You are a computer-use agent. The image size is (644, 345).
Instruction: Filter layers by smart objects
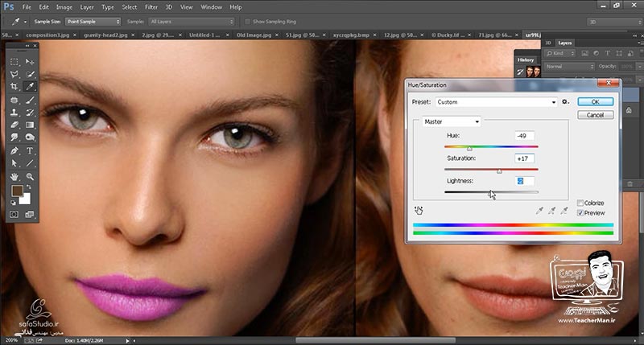(x=630, y=53)
